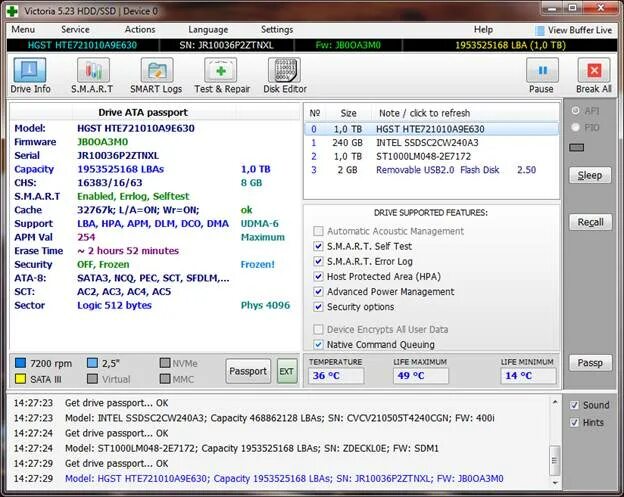Open the Settings menu
This screenshot has height=497, width=624.
point(277,30)
